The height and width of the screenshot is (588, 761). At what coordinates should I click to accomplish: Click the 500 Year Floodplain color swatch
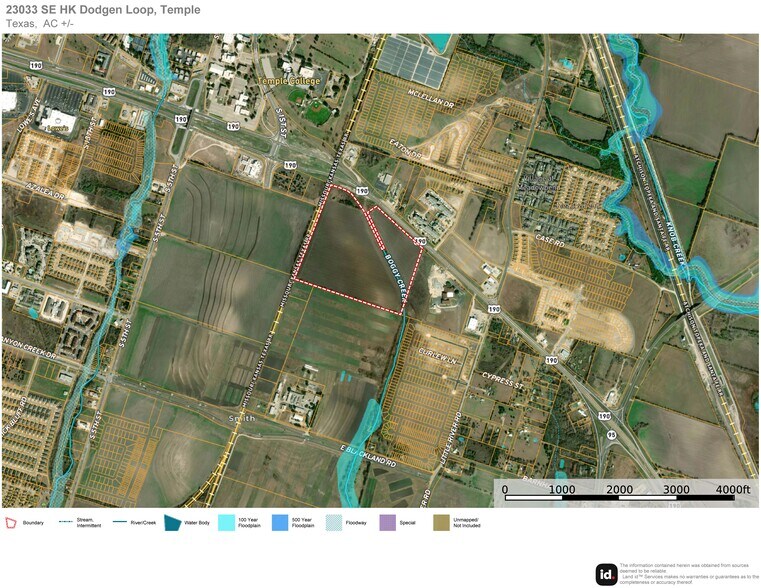280,523
